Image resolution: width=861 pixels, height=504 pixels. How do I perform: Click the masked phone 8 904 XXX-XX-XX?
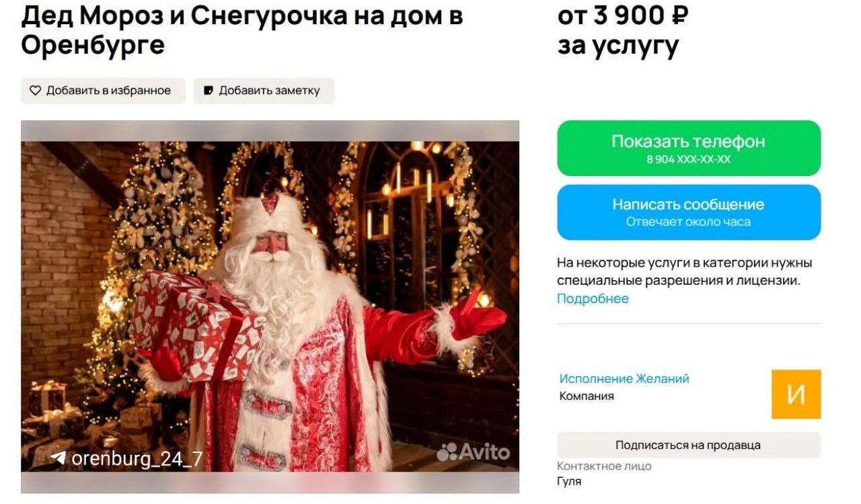pyautogui.click(x=689, y=160)
